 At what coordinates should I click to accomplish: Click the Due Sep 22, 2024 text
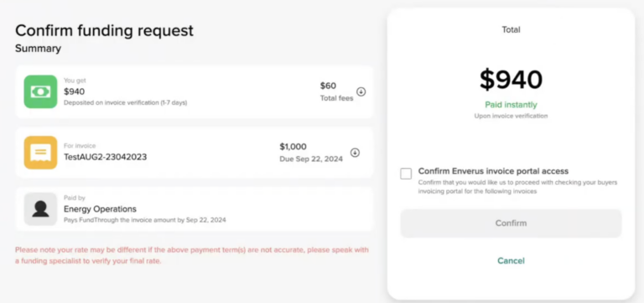(x=311, y=159)
